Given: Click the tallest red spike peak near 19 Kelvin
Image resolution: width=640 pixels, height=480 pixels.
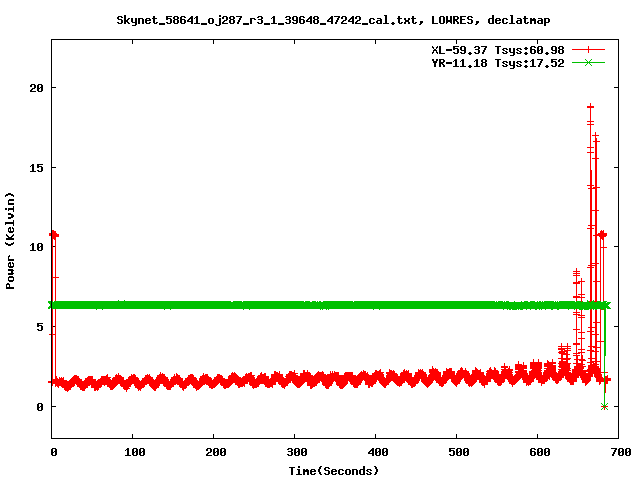Looking at the screenshot, I should 590,107.
